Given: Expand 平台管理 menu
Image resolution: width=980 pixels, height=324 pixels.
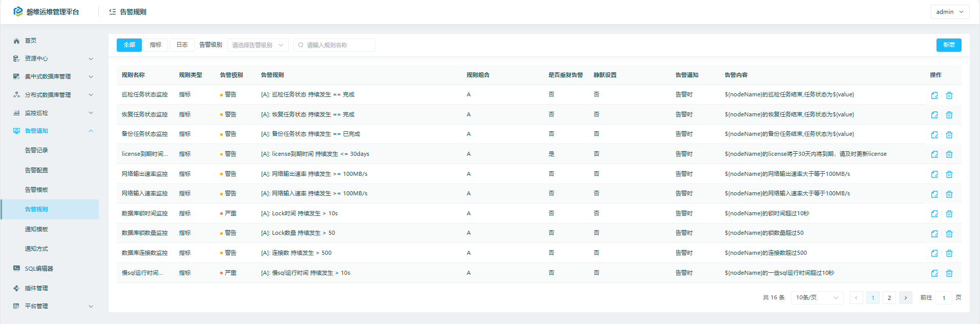Looking at the screenshot, I should pos(50,306).
